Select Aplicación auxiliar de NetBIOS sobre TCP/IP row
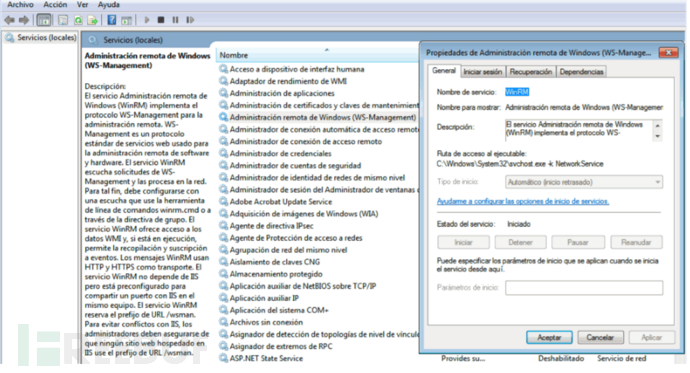690x373 pixels. [297, 286]
